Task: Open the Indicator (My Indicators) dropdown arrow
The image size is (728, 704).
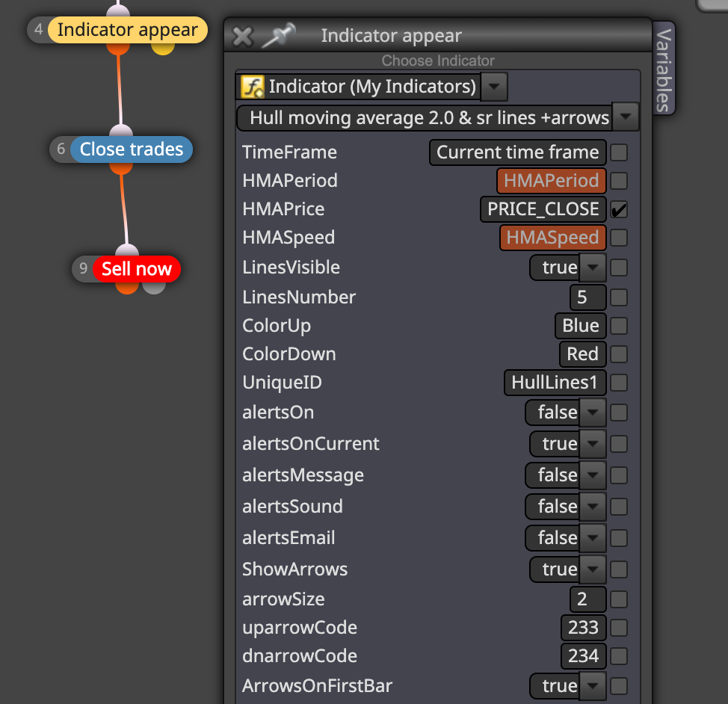Action: pyautogui.click(x=494, y=87)
